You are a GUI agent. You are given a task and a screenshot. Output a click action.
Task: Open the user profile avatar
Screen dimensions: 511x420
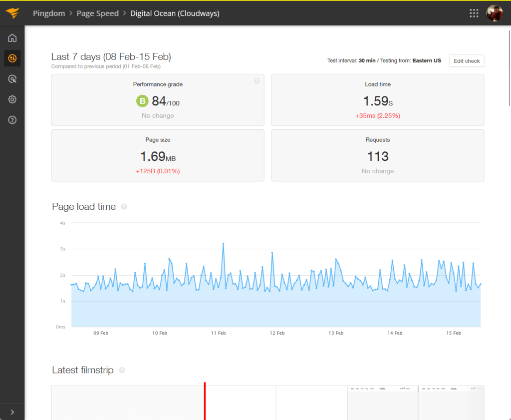click(495, 13)
